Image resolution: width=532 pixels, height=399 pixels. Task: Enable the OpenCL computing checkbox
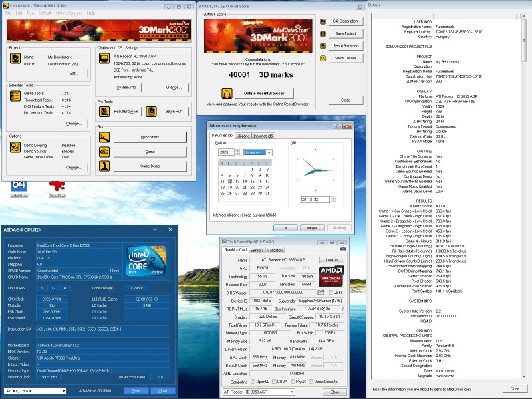(x=252, y=382)
